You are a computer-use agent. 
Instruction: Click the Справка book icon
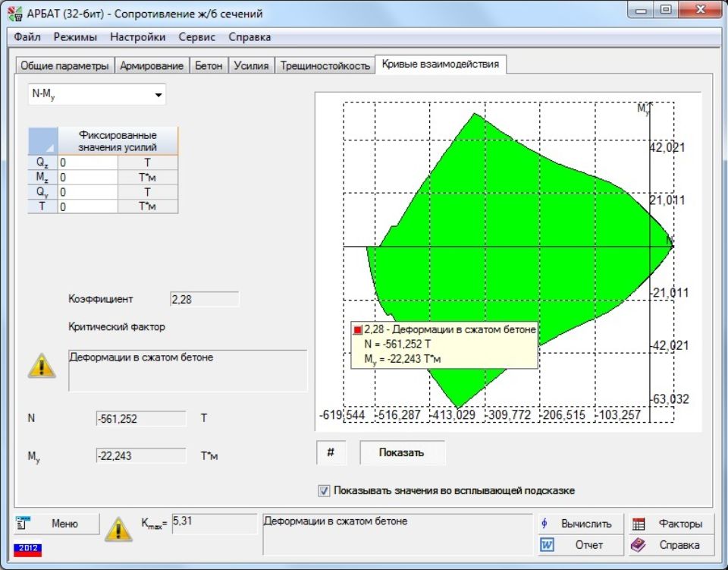pos(639,545)
